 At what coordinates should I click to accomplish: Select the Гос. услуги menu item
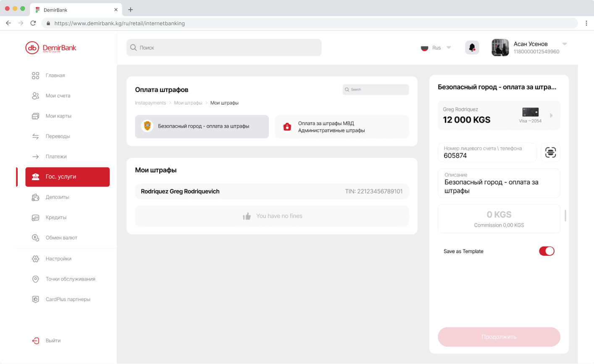click(x=67, y=177)
